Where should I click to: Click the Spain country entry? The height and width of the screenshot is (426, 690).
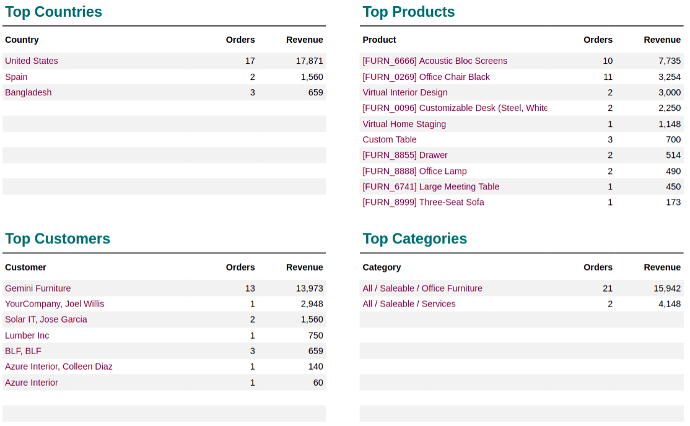tap(17, 77)
